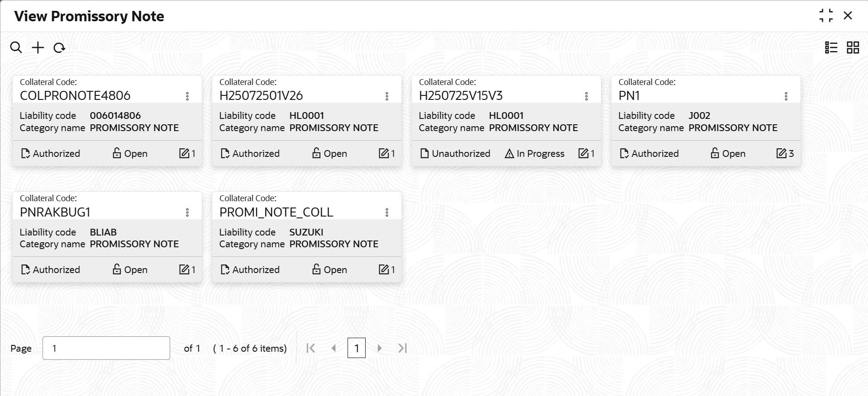Click the add new promissory note icon
The image size is (868, 396).
click(x=38, y=47)
